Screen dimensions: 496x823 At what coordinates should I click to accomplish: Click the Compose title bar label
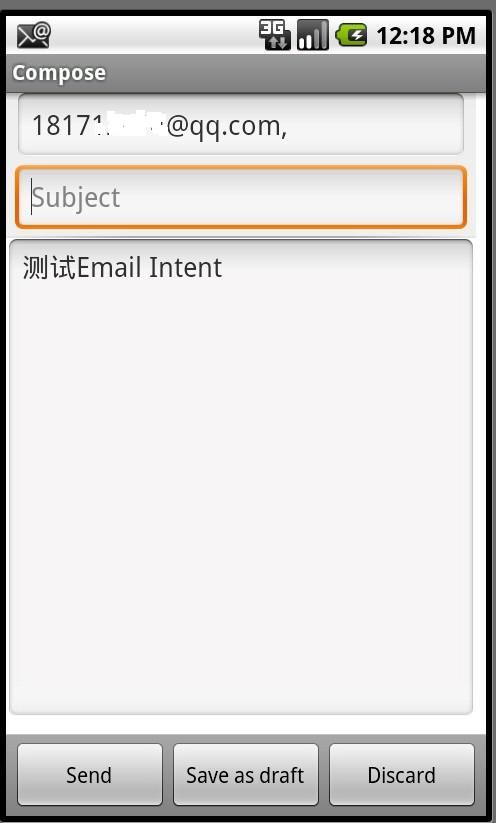59,73
